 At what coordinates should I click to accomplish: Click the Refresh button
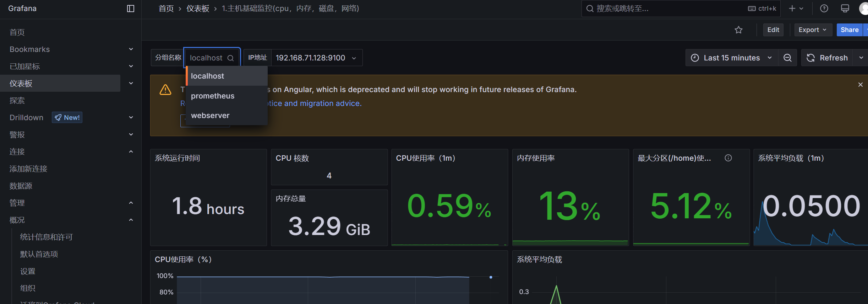[x=827, y=58]
